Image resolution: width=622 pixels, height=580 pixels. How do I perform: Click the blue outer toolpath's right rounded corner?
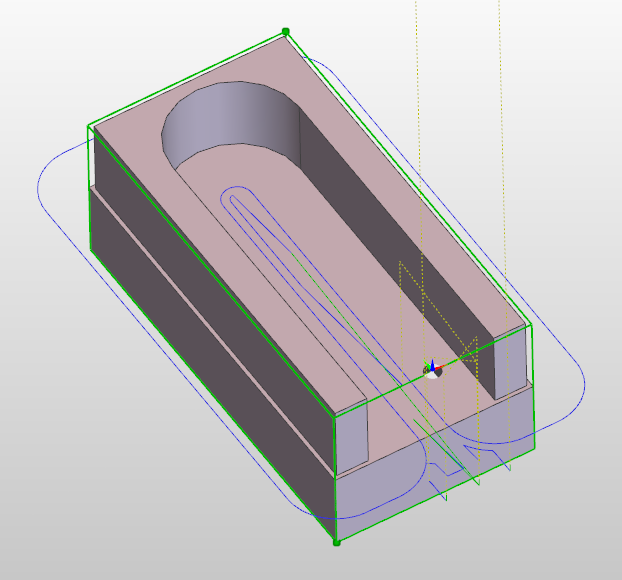(578, 392)
